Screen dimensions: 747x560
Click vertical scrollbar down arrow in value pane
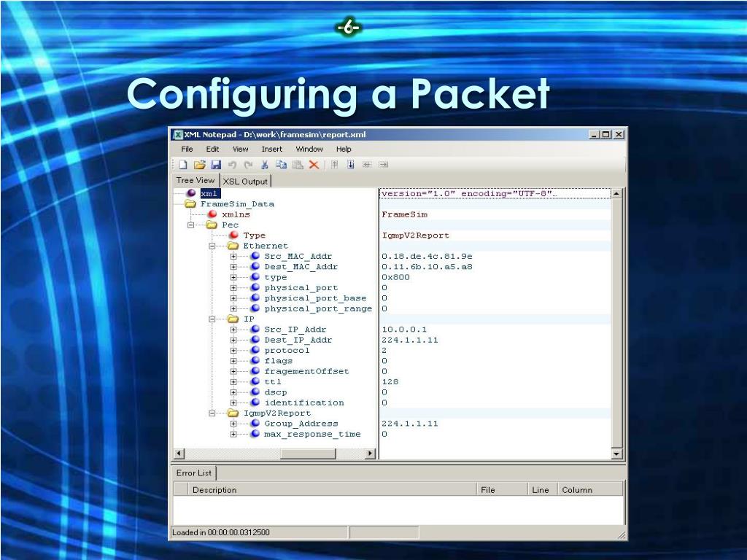coord(616,454)
